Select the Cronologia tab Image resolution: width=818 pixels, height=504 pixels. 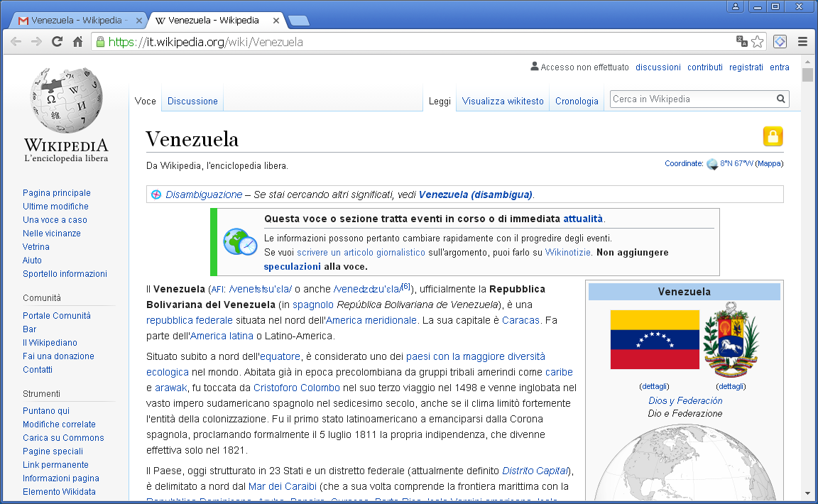coord(577,102)
